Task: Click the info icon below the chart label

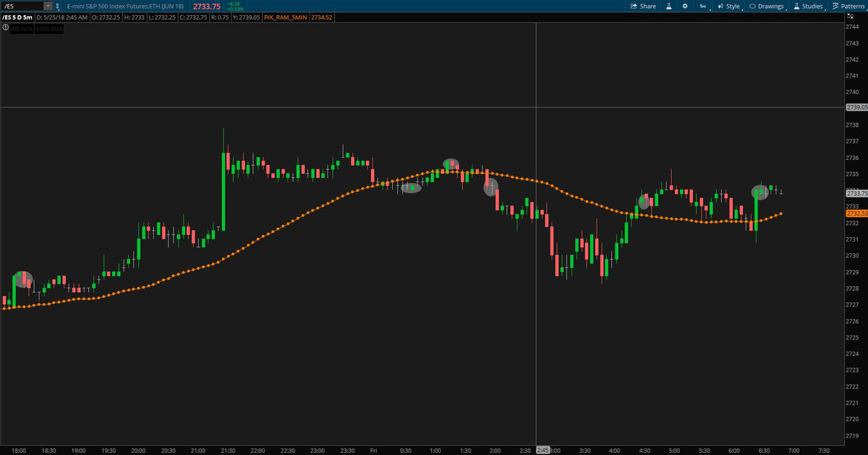Action: tap(7, 28)
